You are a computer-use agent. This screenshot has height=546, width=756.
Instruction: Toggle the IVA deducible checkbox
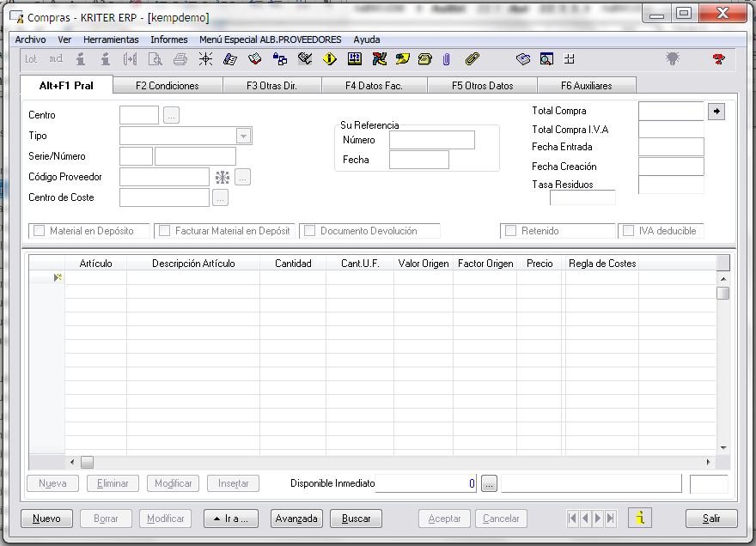pos(628,231)
